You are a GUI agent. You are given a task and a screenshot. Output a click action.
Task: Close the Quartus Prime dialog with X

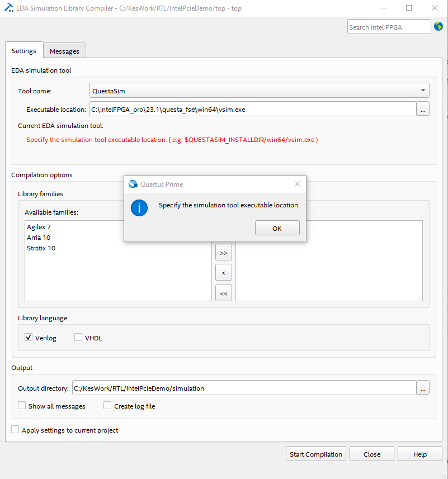298,184
